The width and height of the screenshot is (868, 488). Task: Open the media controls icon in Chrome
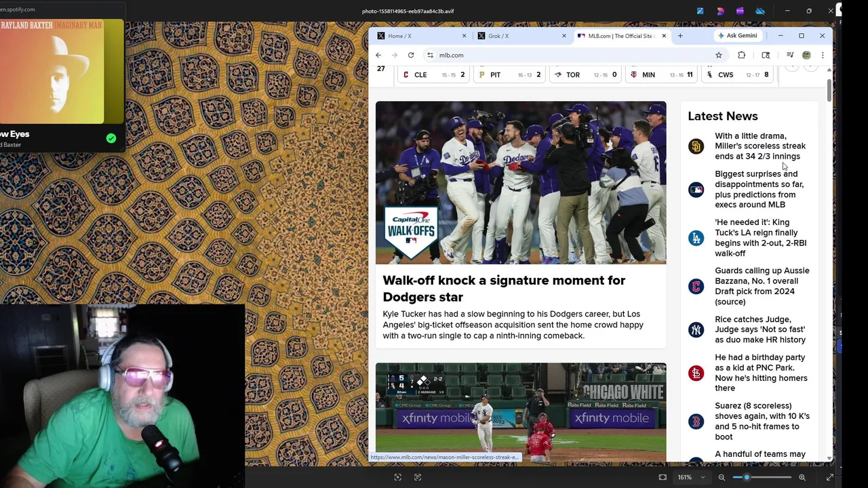coord(790,55)
